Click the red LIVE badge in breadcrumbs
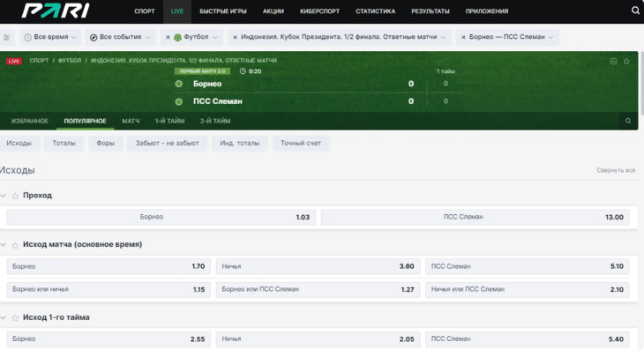Image resolution: width=644 pixels, height=357 pixels. coord(13,61)
